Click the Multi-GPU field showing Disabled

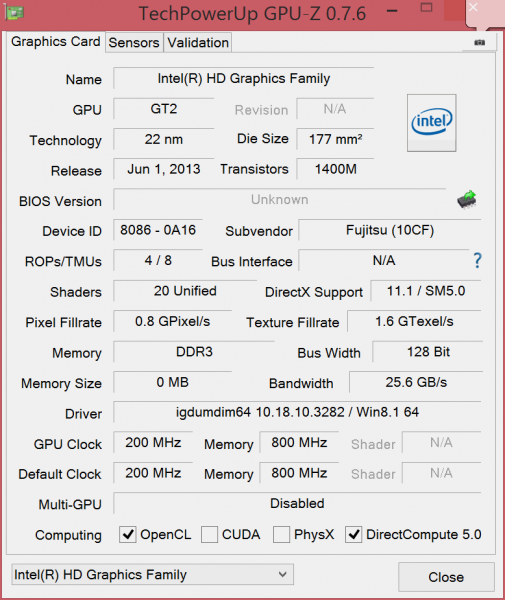coord(297,504)
